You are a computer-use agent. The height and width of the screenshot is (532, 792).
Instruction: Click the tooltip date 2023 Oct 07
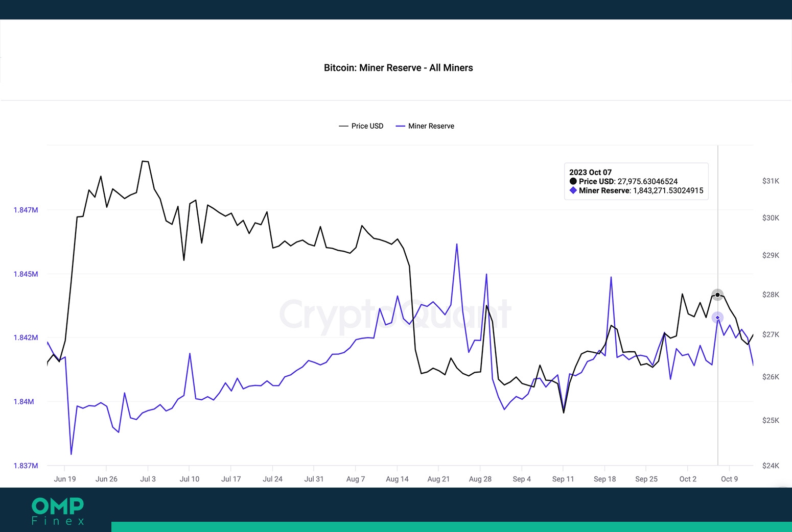tap(590, 173)
